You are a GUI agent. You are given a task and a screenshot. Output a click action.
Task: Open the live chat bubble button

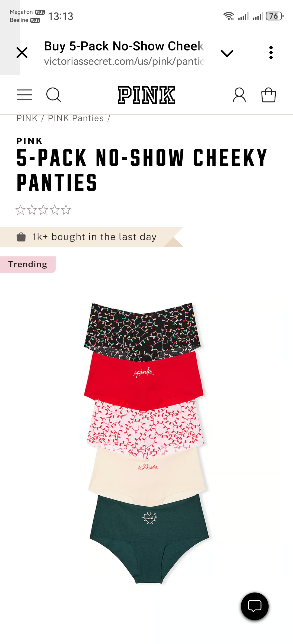coord(255,606)
